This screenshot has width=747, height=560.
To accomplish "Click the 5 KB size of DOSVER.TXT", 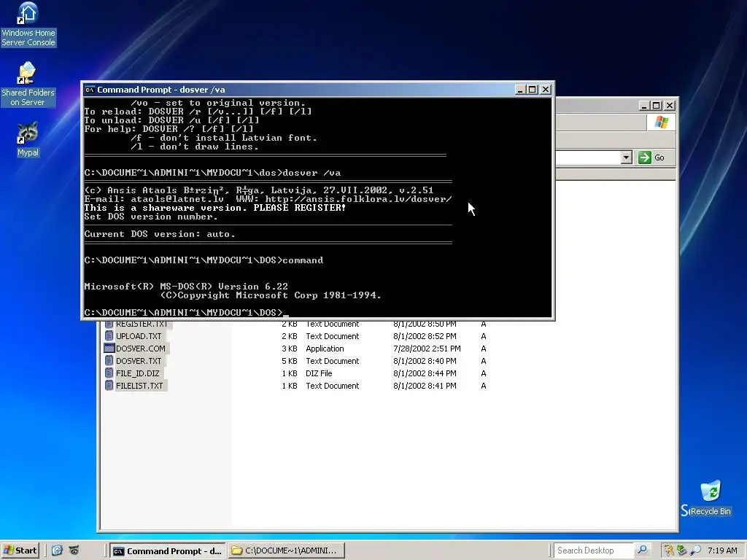I will tap(289, 361).
